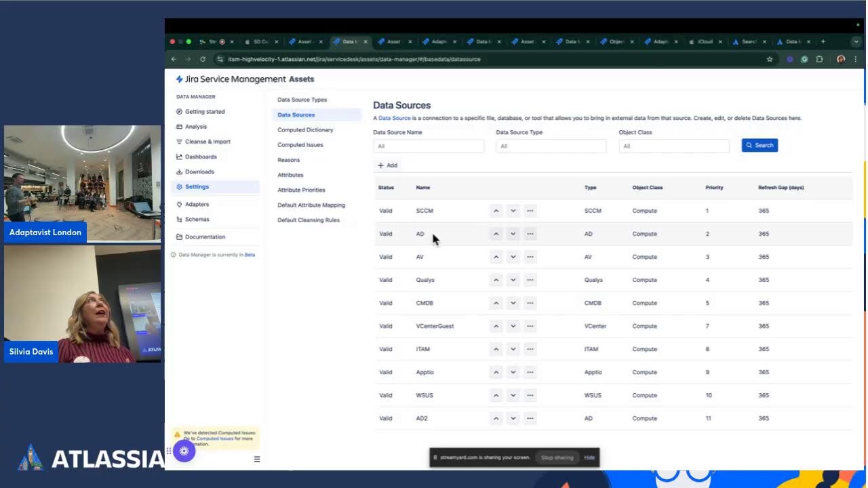Open the purple help widget button
Screen dimensions: 868x488
point(184,451)
